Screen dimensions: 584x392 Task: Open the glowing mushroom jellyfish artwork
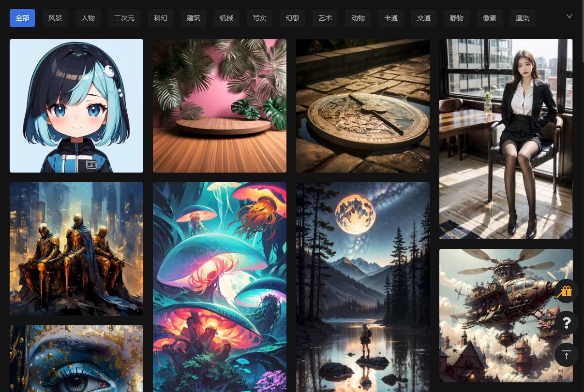point(220,287)
